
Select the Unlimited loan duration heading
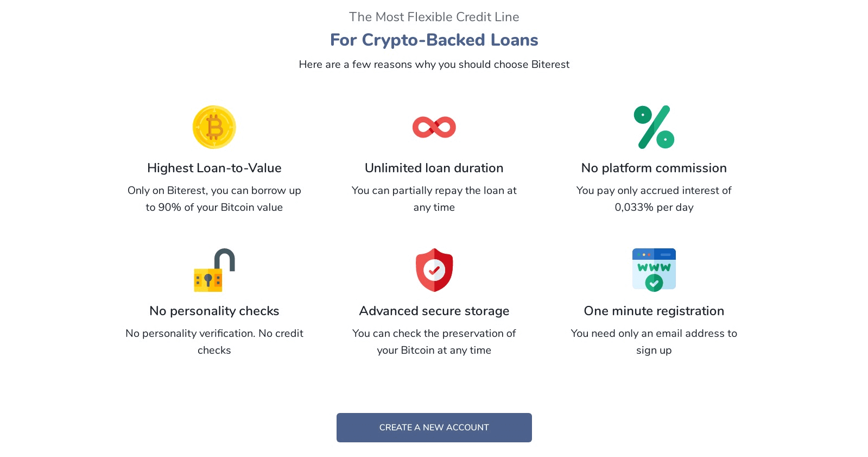pyautogui.click(x=434, y=168)
